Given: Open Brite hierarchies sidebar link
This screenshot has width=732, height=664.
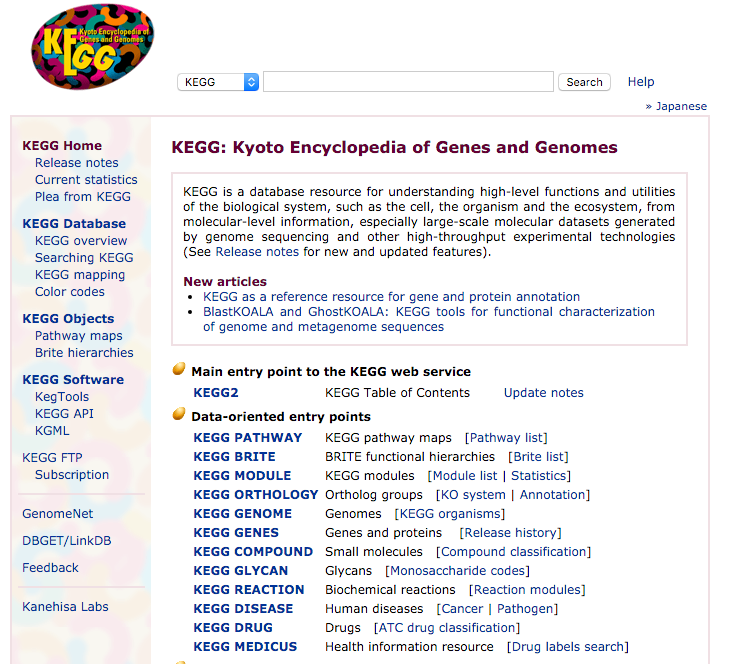Looking at the screenshot, I should point(84,353).
